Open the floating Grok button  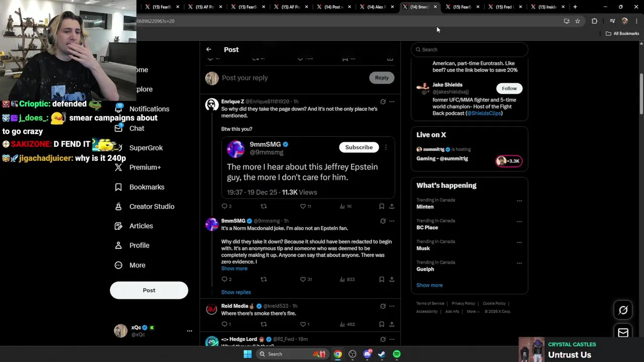[x=623, y=310]
